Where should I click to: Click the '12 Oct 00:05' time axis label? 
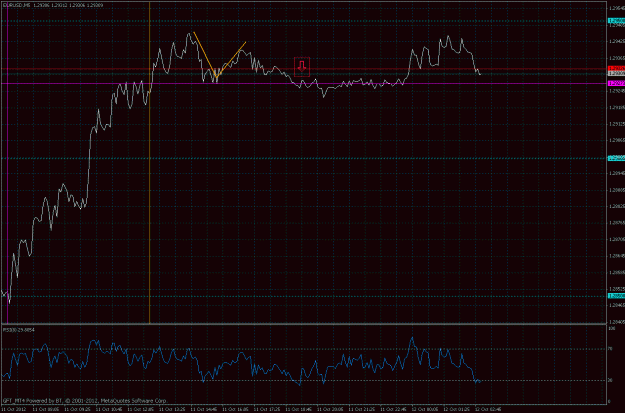[x=425, y=409]
